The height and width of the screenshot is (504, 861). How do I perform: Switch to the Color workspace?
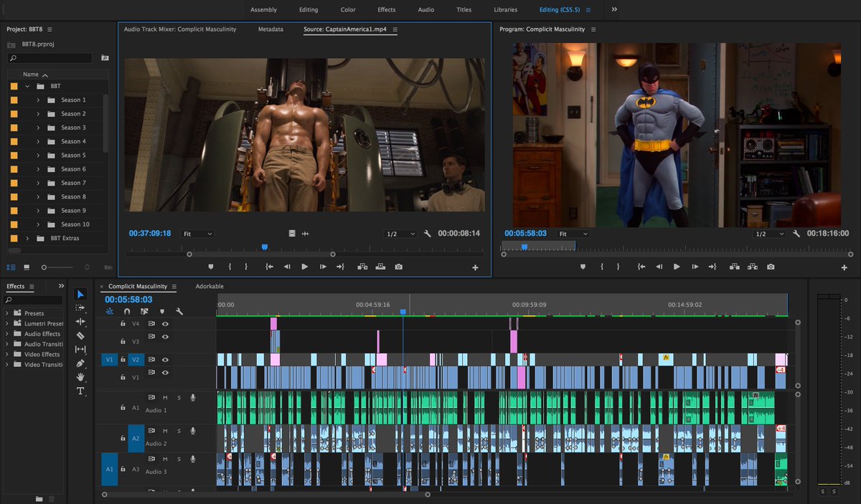[348, 10]
